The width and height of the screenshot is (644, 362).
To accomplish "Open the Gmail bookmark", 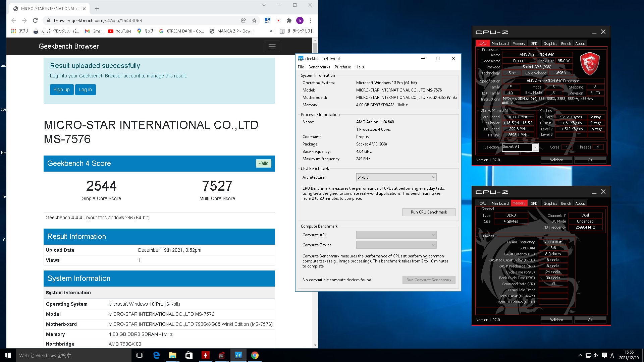I will pyautogui.click(x=94, y=31).
